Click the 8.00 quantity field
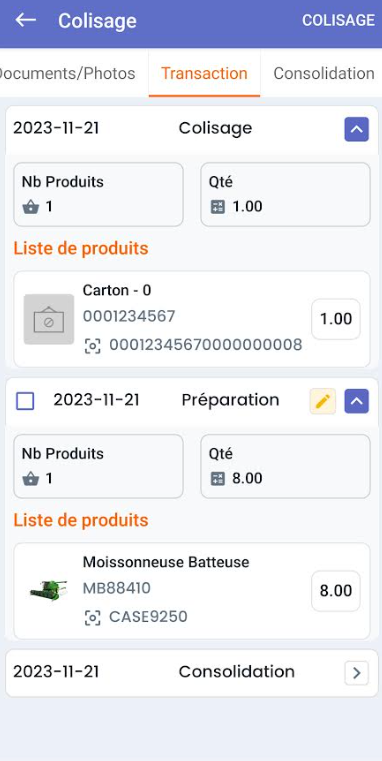The height and width of the screenshot is (761, 382). coord(336,591)
